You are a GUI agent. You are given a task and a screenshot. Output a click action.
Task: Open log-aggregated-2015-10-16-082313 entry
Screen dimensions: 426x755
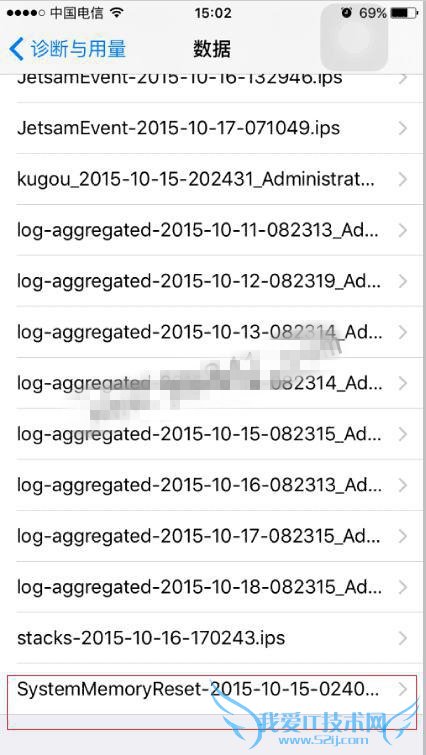[x=213, y=485]
